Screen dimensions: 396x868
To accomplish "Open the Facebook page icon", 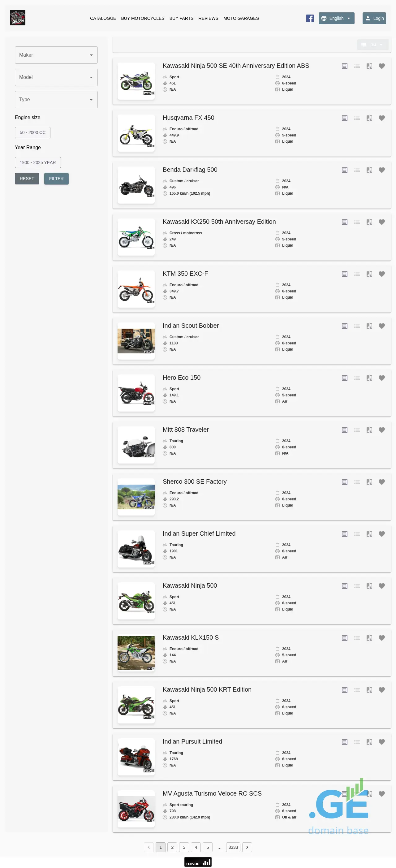I will [x=309, y=18].
